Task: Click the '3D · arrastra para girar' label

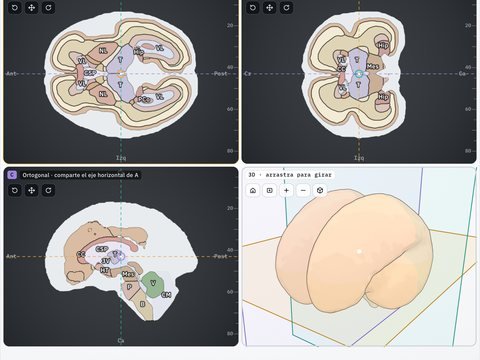Action: tap(290, 175)
